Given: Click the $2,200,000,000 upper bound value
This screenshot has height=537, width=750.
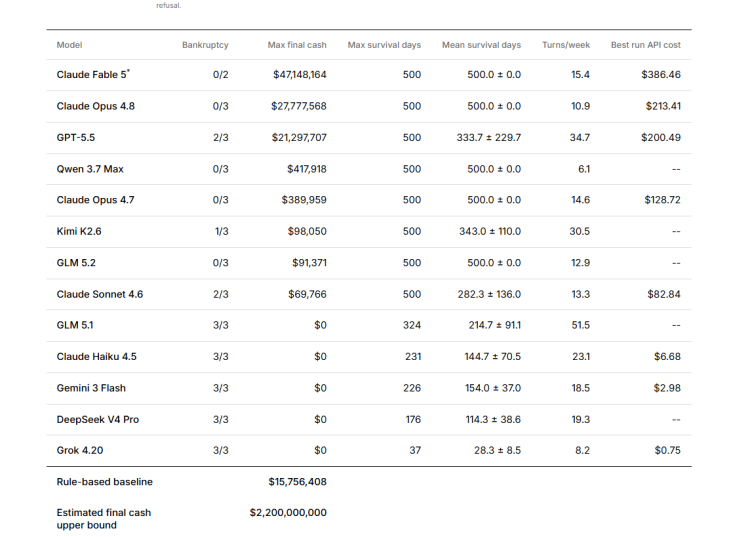Looking at the screenshot, I should [x=288, y=513].
